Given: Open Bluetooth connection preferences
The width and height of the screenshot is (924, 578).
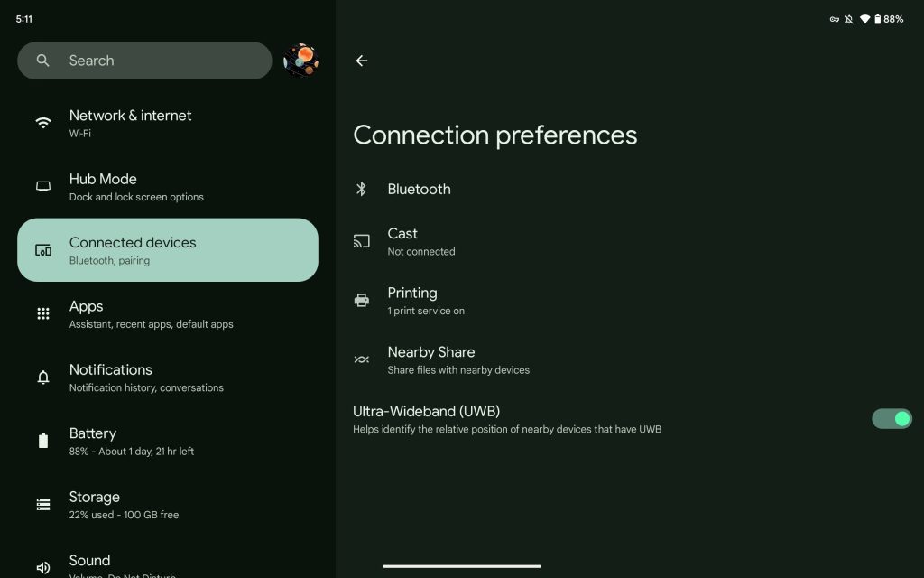Looking at the screenshot, I should 419,189.
